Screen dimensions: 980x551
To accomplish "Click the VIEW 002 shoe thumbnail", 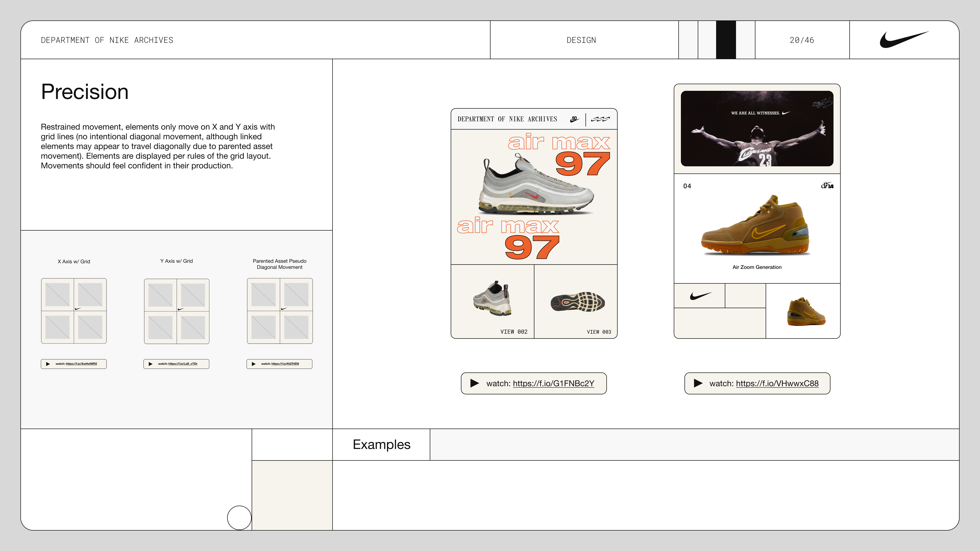I will 492,298.
